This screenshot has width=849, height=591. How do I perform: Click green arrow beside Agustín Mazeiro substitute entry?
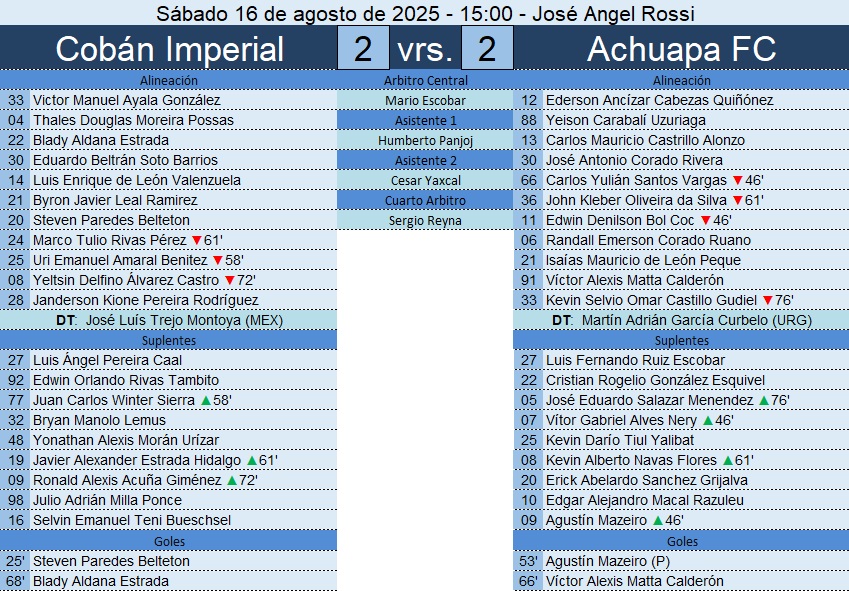pos(657,521)
